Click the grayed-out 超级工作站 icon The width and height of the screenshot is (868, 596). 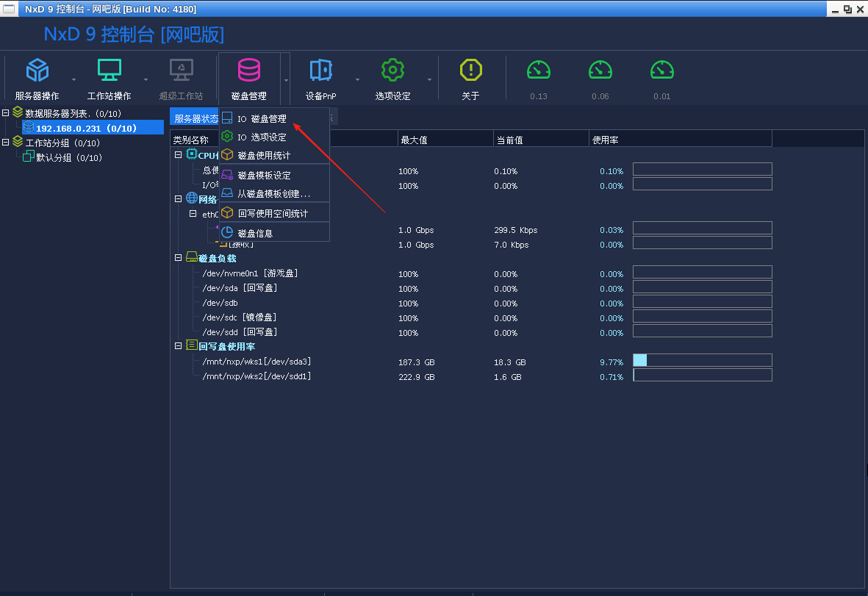(181, 77)
